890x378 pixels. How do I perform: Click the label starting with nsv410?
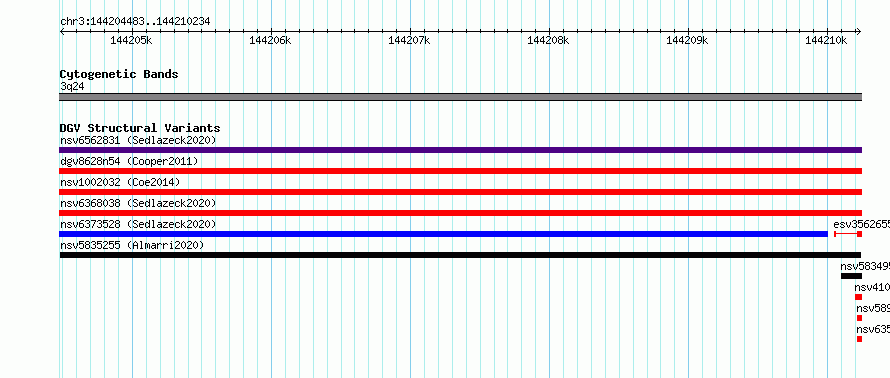point(872,287)
